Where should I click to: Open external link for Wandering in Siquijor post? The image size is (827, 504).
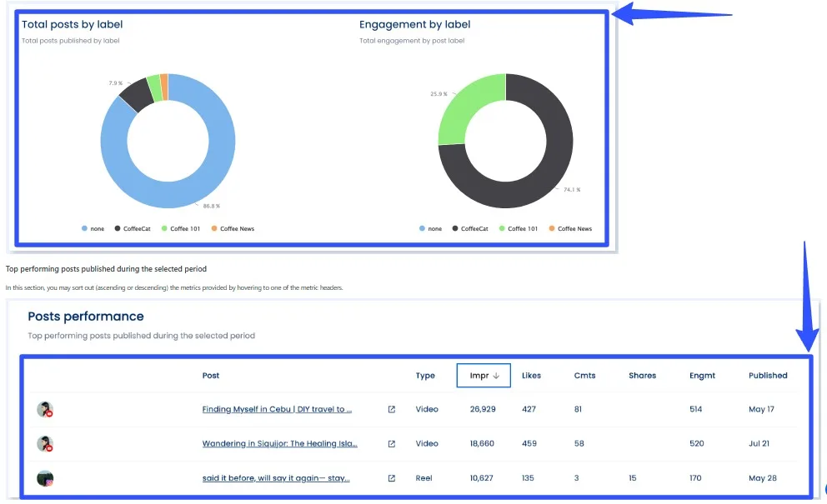click(x=392, y=444)
